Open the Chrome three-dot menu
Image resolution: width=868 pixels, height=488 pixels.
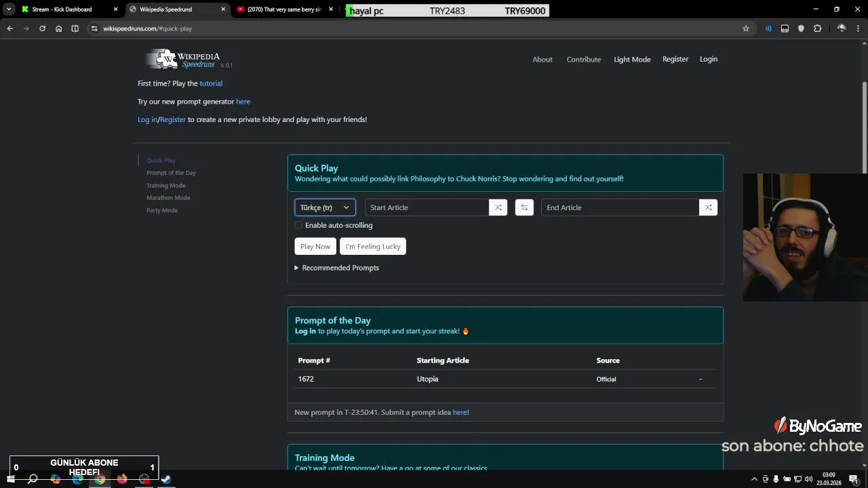[x=859, y=28]
